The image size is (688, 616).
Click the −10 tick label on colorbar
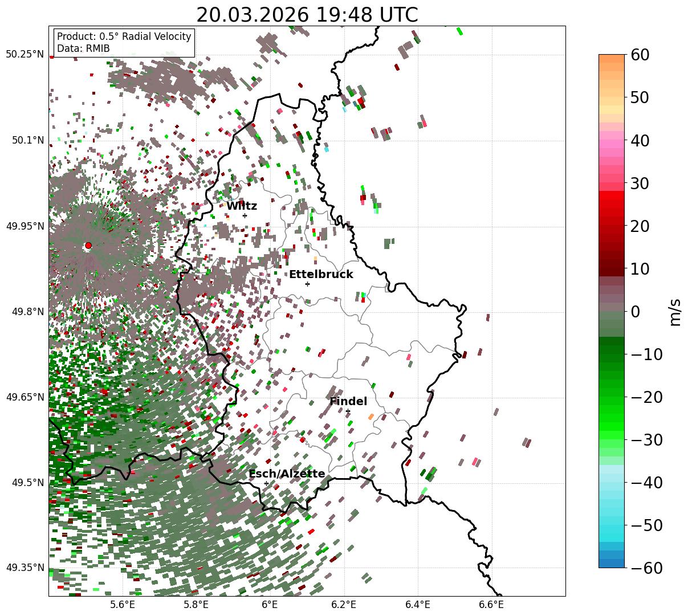point(648,354)
